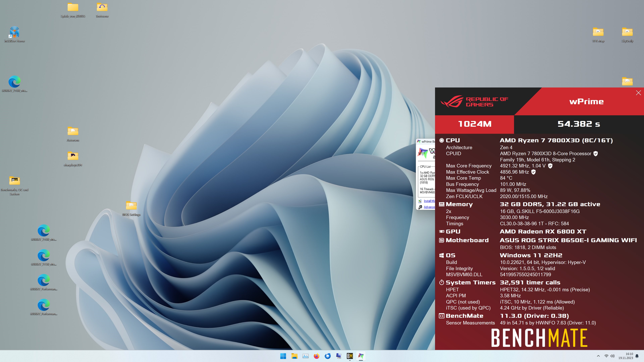The width and height of the screenshot is (644, 362).
Task: Click the icon beside BenchMate version heading
Action: pyautogui.click(x=442, y=316)
